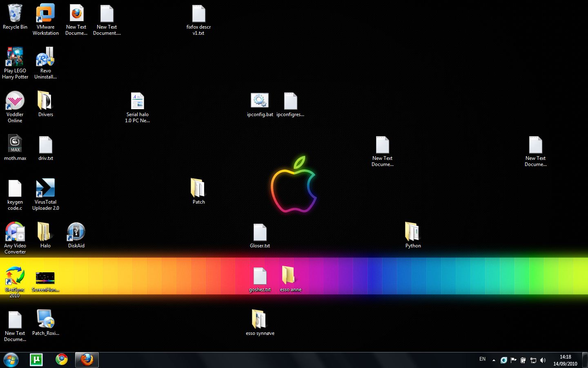Open the Recycle Bin icon
588x368 pixels.
pyautogui.click(x=15, y=17)
